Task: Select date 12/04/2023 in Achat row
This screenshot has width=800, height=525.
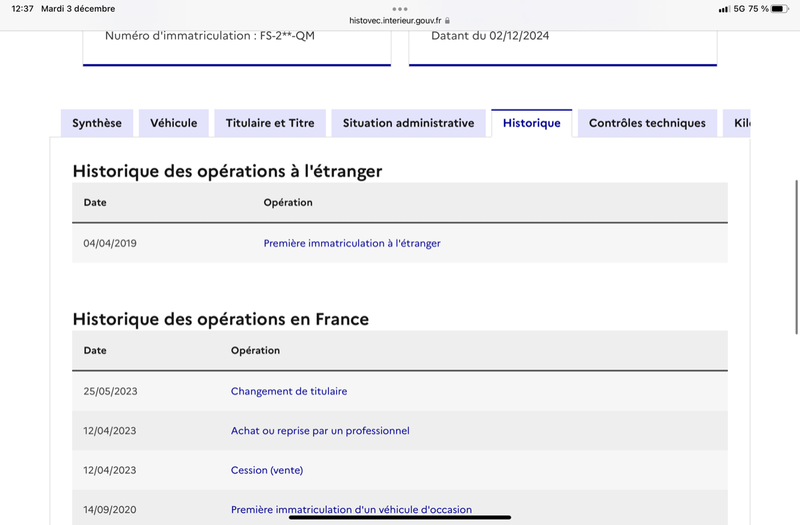Action: click(110, 431)
